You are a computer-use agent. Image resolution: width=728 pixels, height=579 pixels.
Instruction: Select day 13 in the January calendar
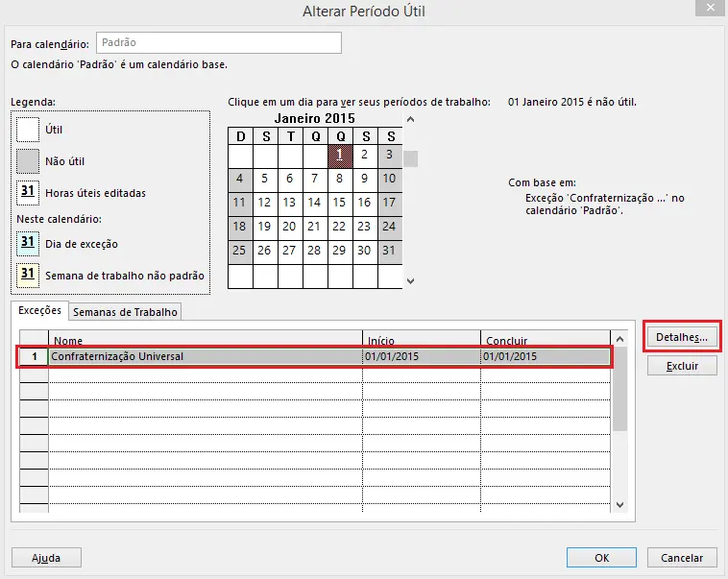pos(290,204)
